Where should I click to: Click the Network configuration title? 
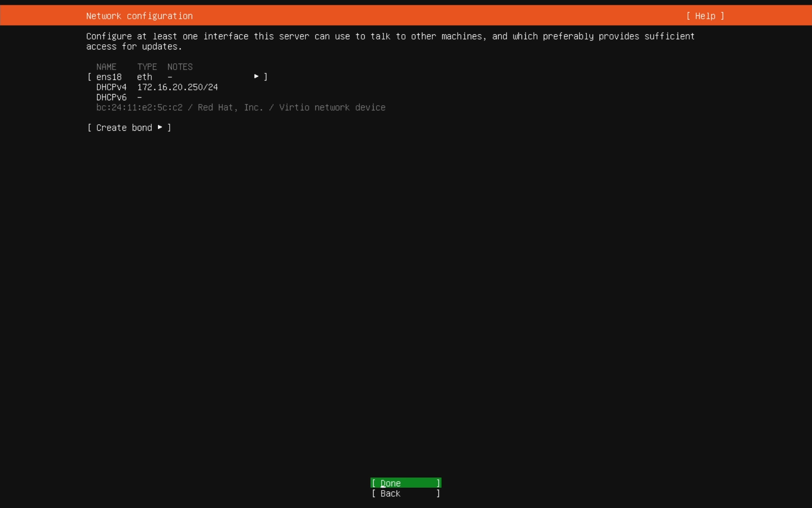(x=139, y=16)
